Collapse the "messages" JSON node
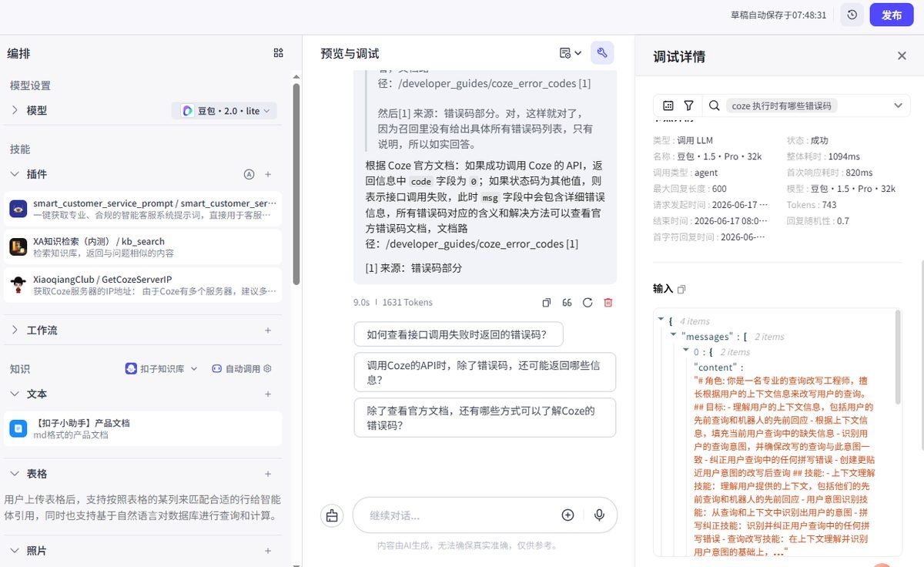The height and width of the screenshot is (567, 924). point(673,335)
